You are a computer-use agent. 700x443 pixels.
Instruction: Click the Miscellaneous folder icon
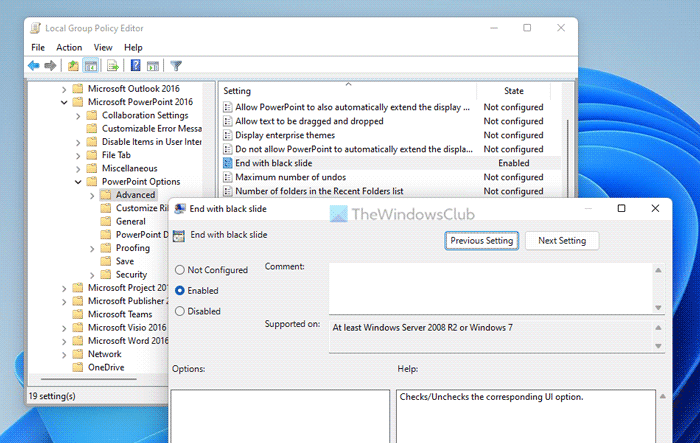coord(92,168)
